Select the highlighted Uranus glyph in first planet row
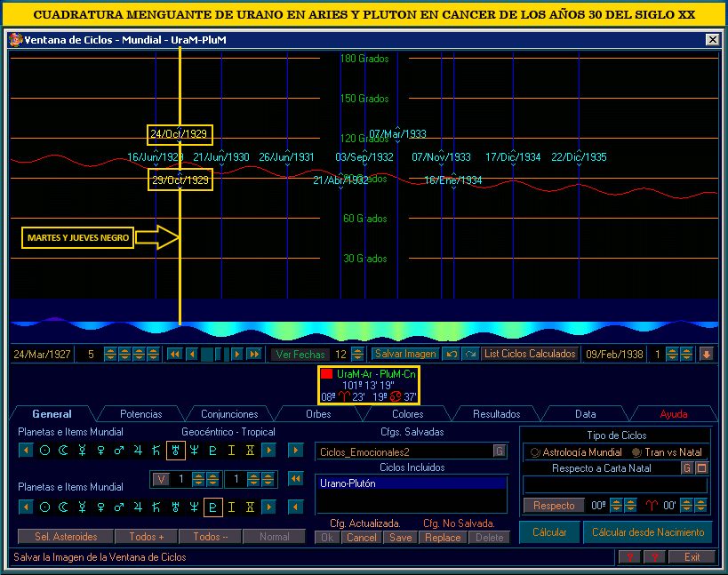 pyautogui.click(x=175, y=451)
